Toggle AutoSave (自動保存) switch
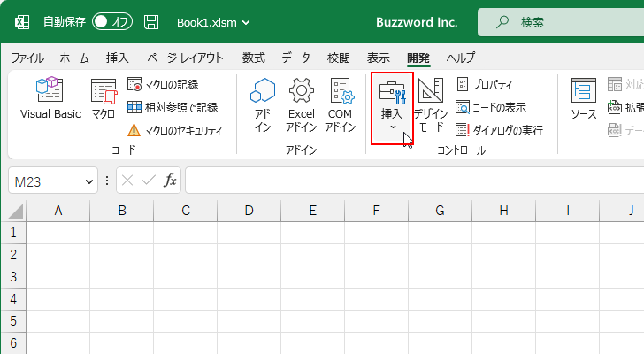The width and height of the screenshot is (644, 354). click(x=112, y=21)
